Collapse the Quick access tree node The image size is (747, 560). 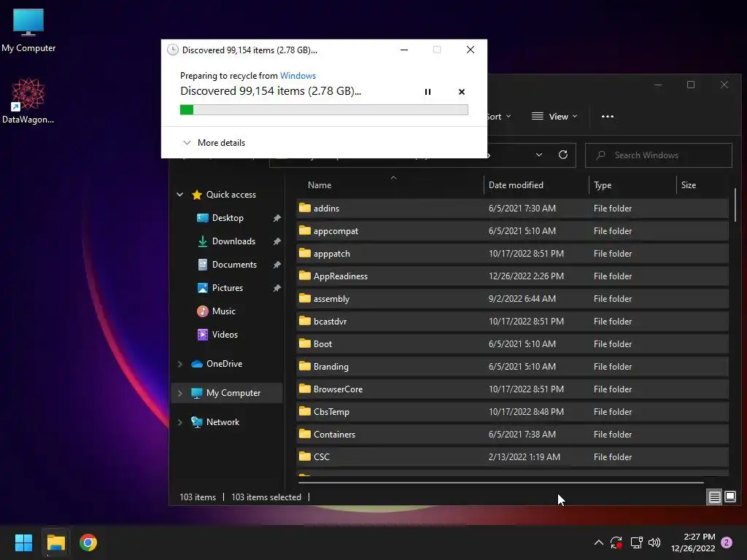179,194
